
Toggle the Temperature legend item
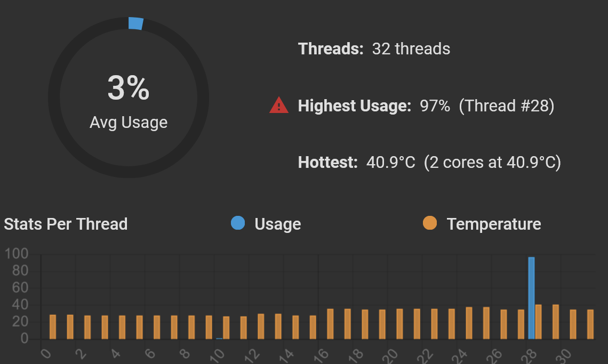click(482, 224)
